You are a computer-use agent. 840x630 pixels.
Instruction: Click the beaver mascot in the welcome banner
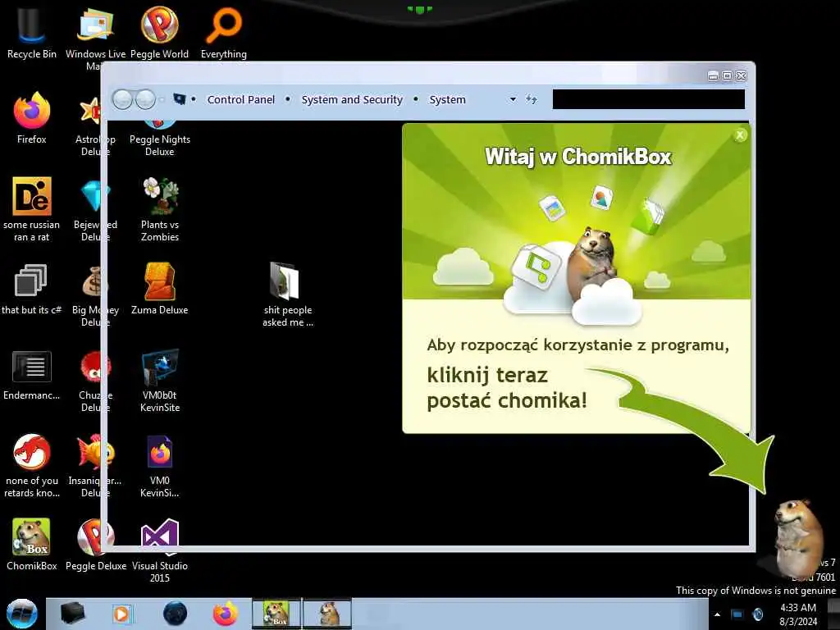click(591, 262)
